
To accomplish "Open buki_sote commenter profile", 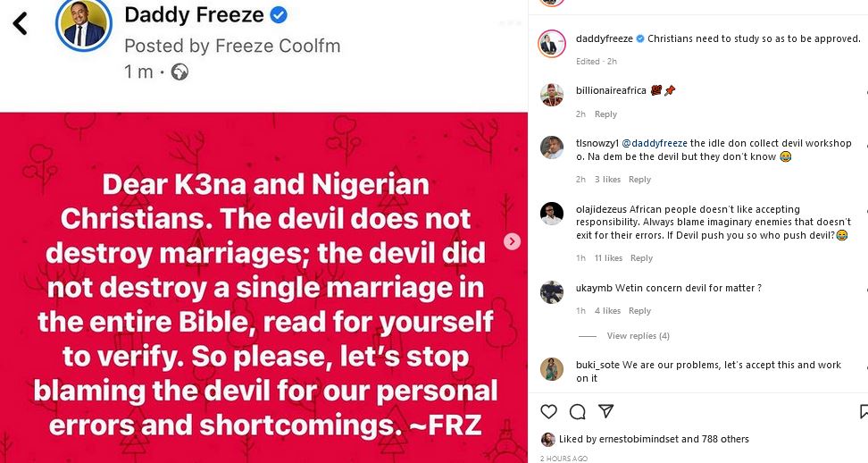I will point(598,365).
